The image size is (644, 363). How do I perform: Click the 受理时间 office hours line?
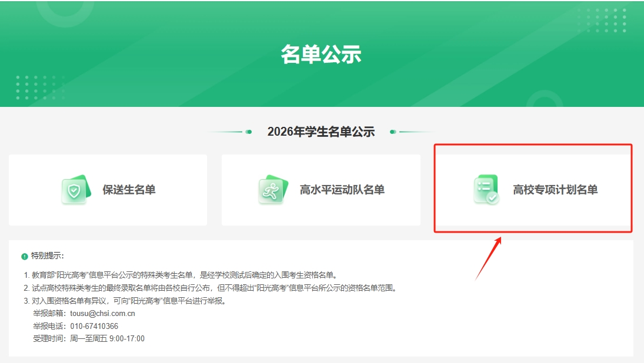[x=89, y=339]
